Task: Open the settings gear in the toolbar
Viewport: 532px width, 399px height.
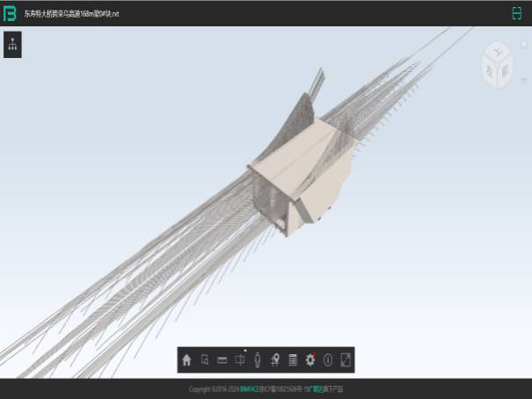Action: [x=310, y=359]
